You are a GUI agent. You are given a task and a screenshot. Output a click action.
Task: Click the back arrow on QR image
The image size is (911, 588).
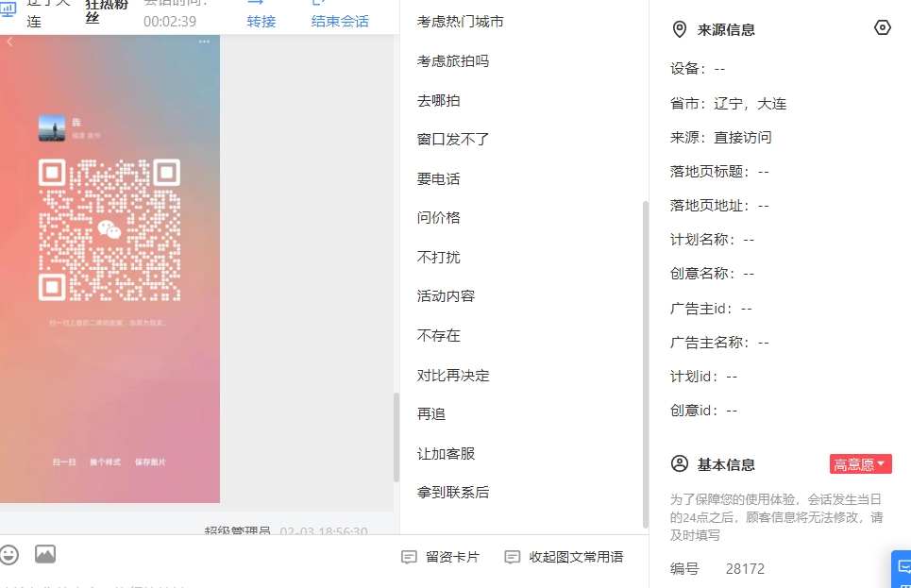9,42
